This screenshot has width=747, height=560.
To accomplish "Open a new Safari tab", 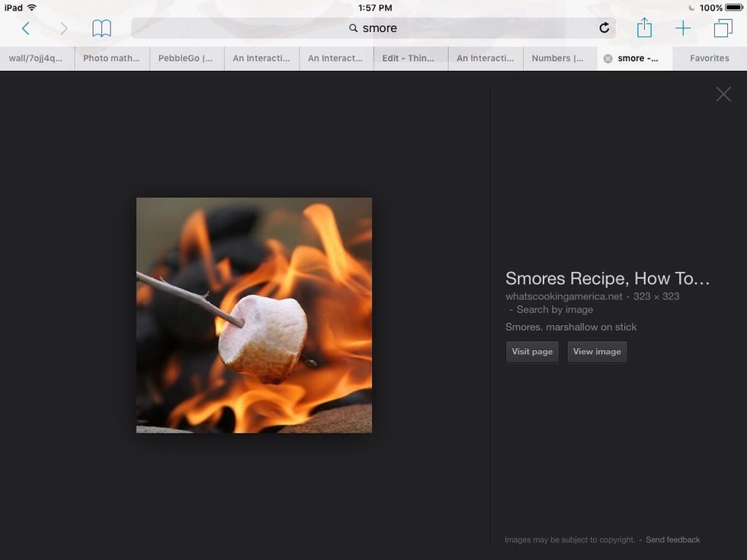I will pyautogui.click(x=683, y=27).
